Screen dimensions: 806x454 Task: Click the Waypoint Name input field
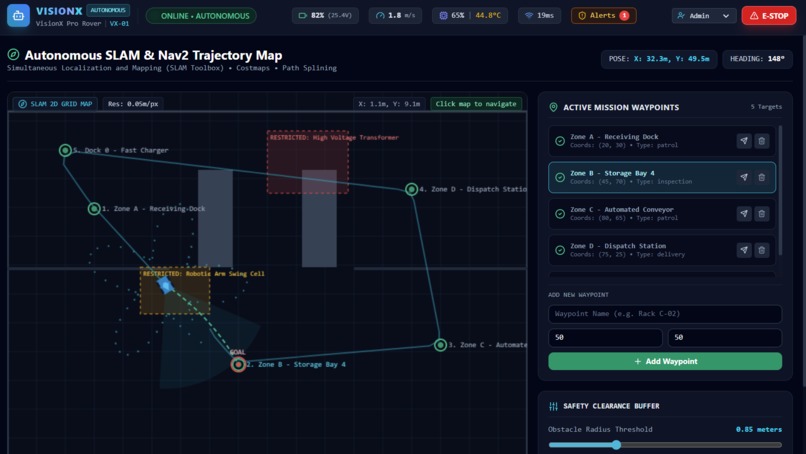pyautogui.click(x=665, y=314)
